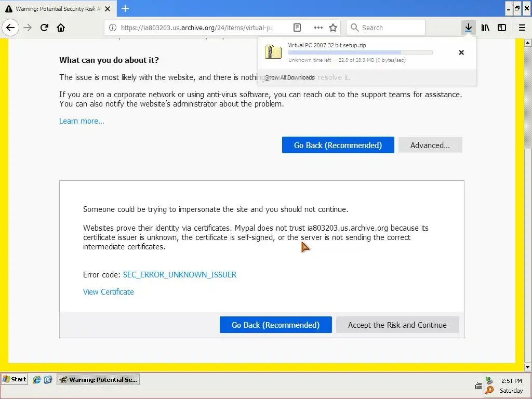Image resolution: width=532 pixels, height=399 pixels.
Task: Cancel the Virtual PC 2007 download
Action: 461,52
